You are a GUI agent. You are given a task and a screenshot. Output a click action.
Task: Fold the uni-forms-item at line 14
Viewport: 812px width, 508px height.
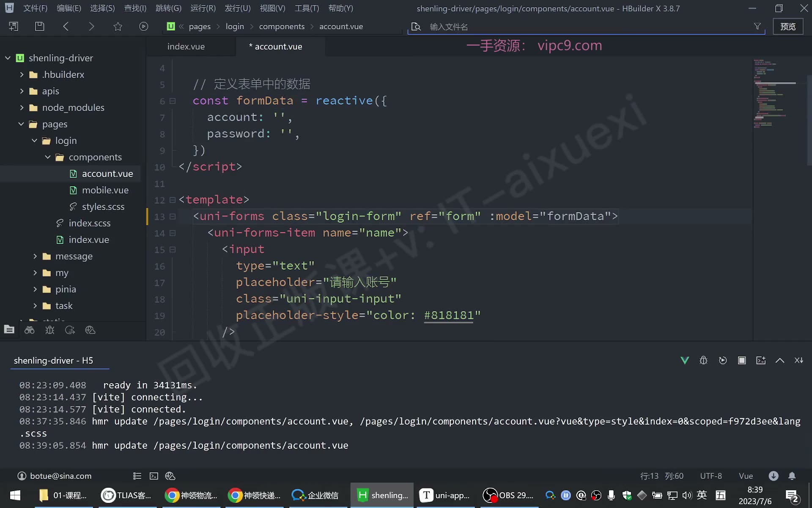(173, 233)
